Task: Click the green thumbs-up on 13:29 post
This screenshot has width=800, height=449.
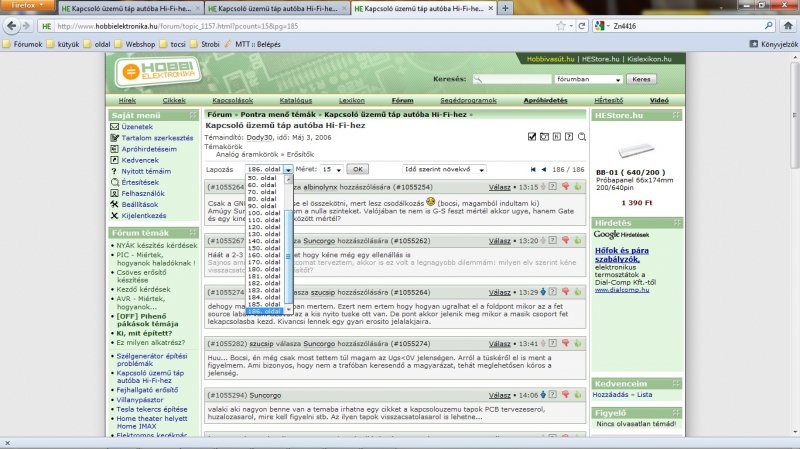Action: click(x=578, y=292)
